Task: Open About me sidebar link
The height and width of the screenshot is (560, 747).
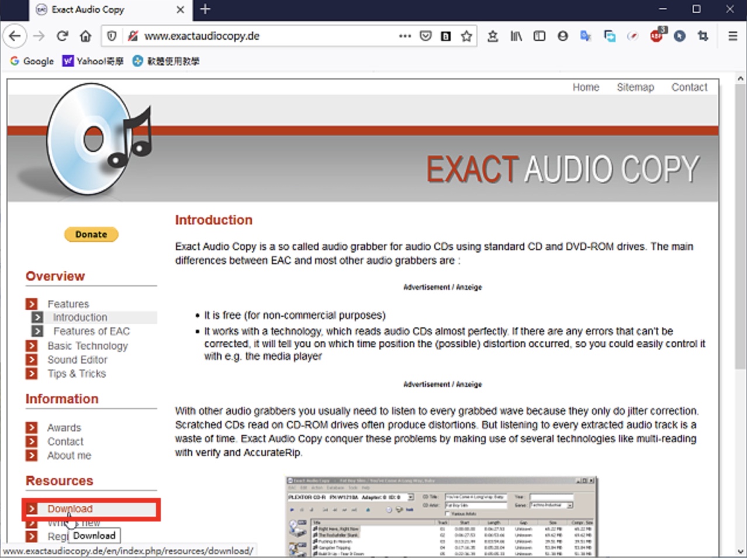Action: tap(69, 456)
